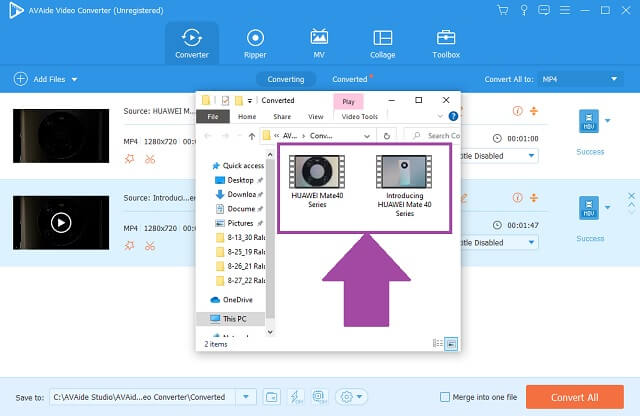
Task: Click the edit star icon for Introducing video
Action: [129, 246]
